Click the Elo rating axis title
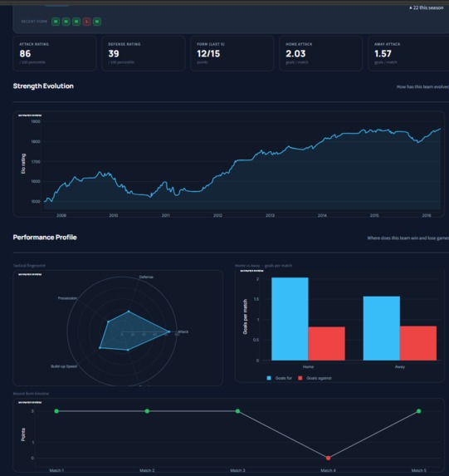The image size is (449, 476). pyautogui.click(x=23, y=164)
